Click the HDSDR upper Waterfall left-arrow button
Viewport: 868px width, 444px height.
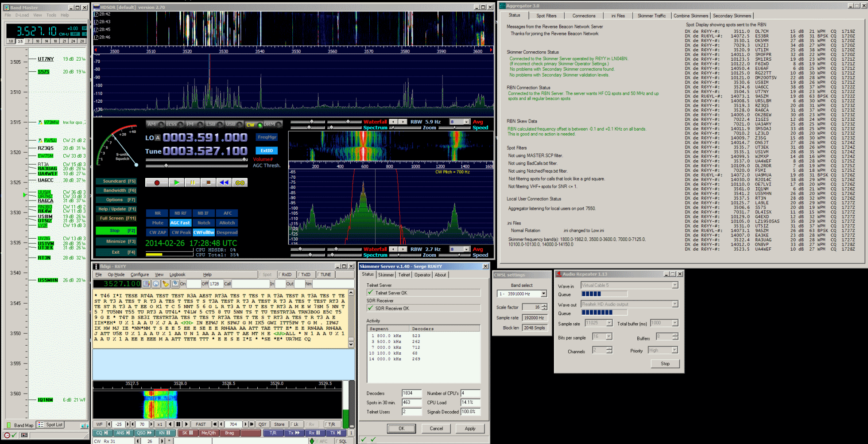393,122
